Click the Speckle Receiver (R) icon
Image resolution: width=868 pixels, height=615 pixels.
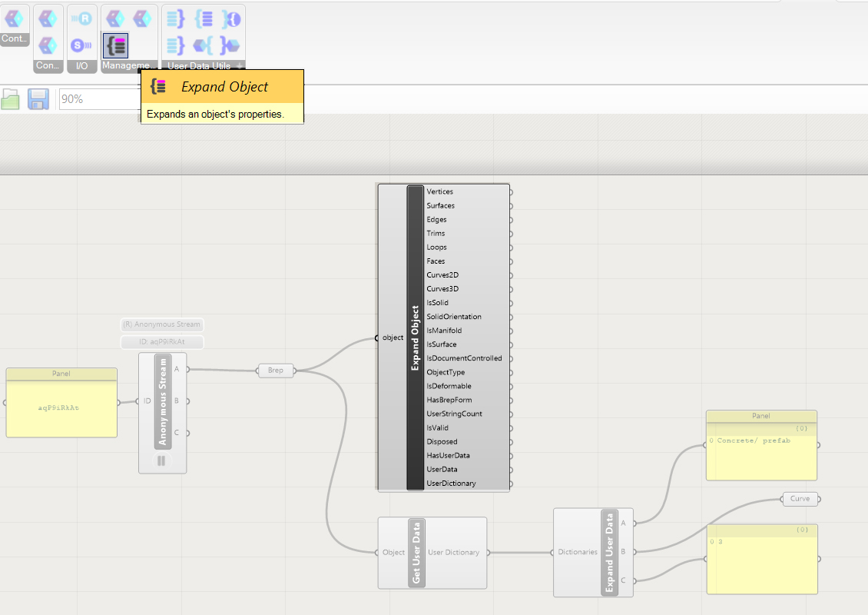click(x=82, y=18)
